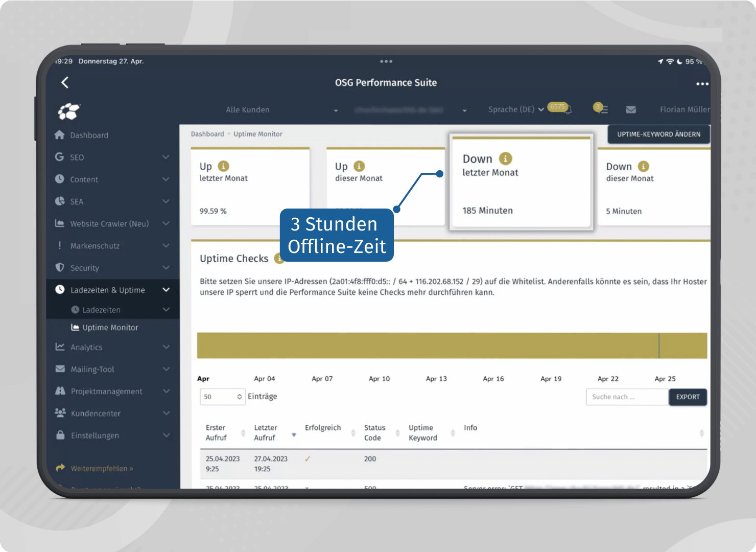Sort by Letzter Aufruf column
The width and height of the screenshot is (756, 552).
pos(275,433)
